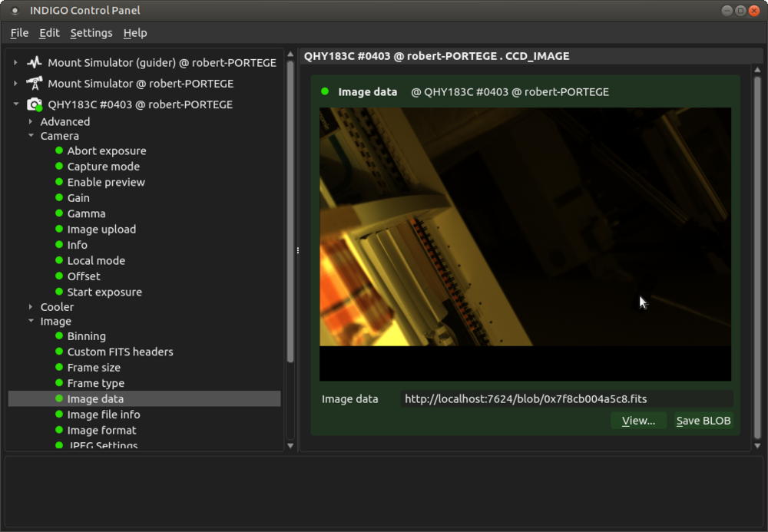The height and width of the screenshot is (532, 768).
Task: Select the Info property
Action: click(78, 245)
